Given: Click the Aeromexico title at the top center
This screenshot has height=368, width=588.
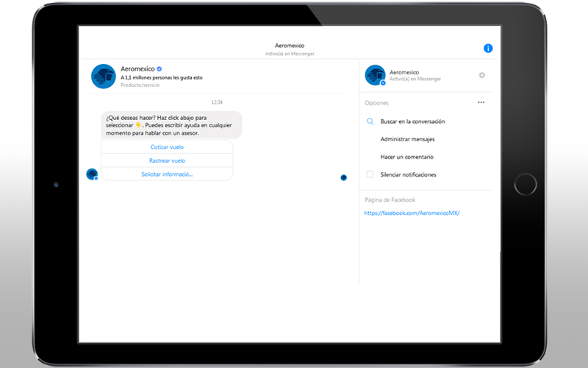Looking at the screenshot, I should tap(290, 46).
